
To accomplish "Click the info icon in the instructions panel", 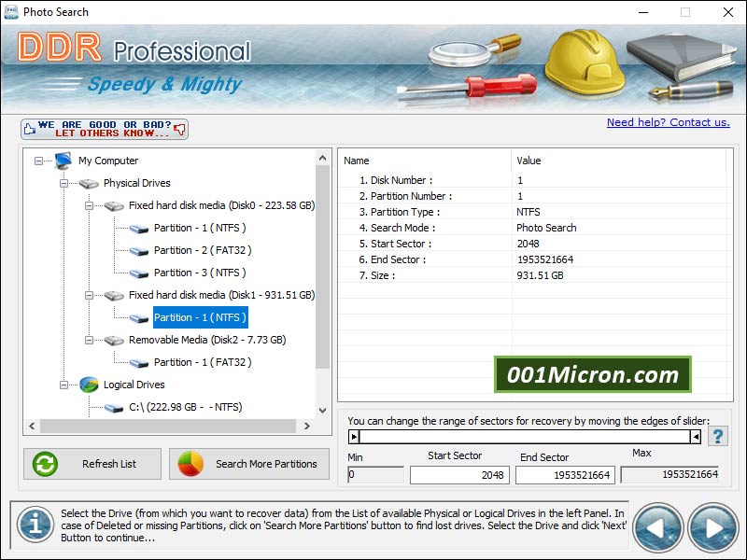I will coord(35,525).
